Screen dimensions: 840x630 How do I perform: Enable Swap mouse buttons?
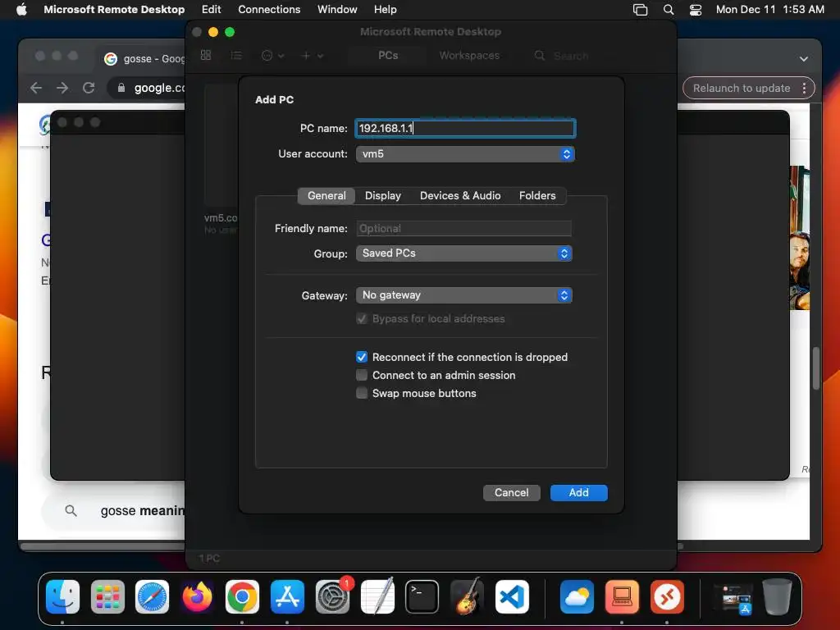pyautogui.click(x=362, y=393)
